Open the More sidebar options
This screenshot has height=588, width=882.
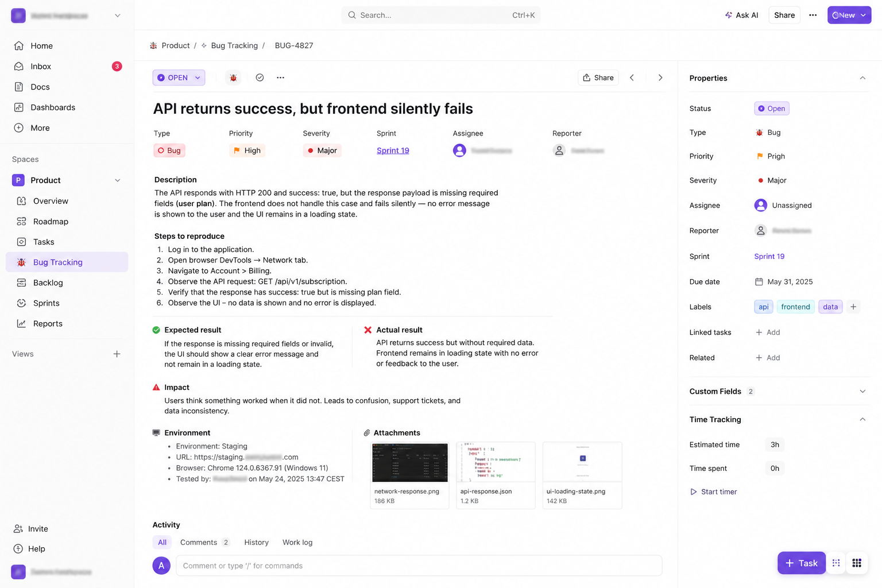pyautogui.click(x=67, y=128)
